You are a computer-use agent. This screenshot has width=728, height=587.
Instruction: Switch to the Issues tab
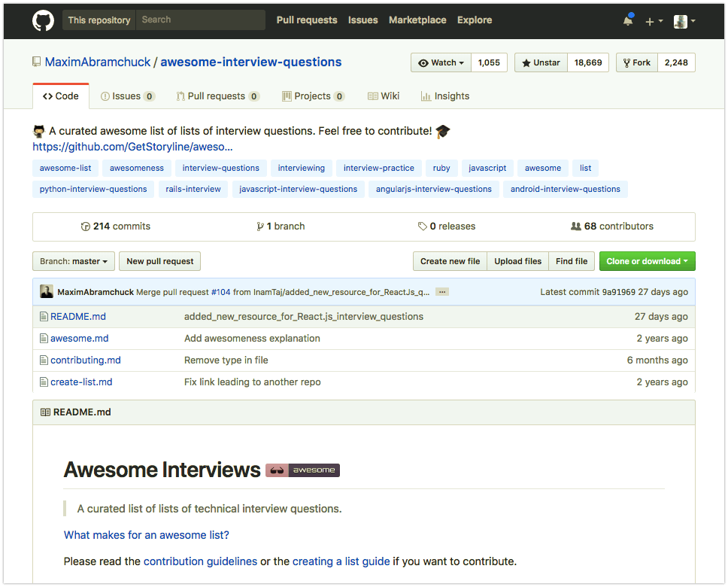[127, 96]
